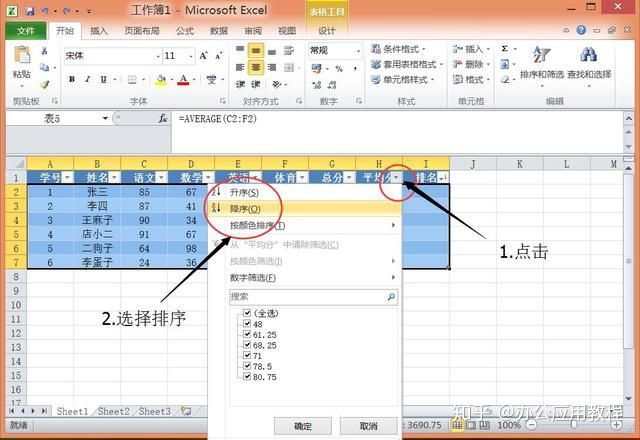Decrease font size with smaller A

(x=219, y=56)
